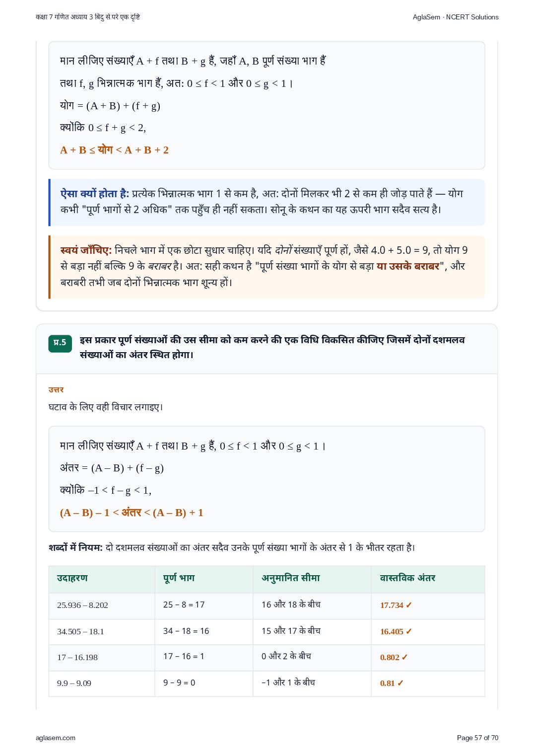
Task: Click the शब्दों में नियम bold label
Action: click(x=75, y=547)
